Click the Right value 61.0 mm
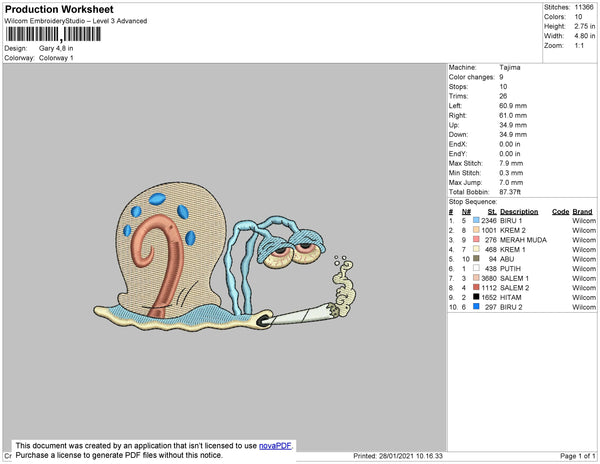This screenshot has height=464, width=600. coord(513,115)
